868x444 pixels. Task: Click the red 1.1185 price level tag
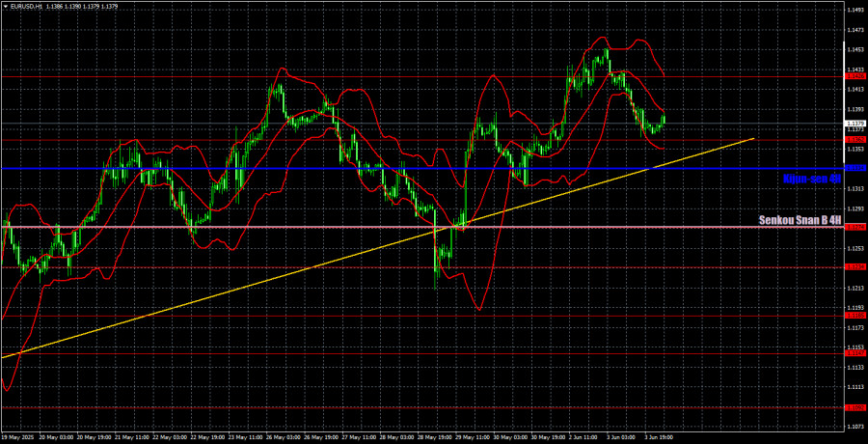click(855, 316)
